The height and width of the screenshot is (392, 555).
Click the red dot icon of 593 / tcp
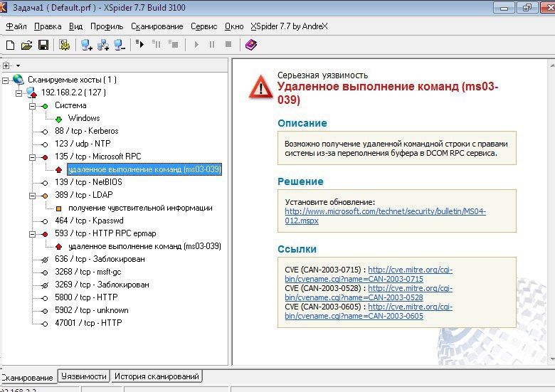click(x=45, y=234)
